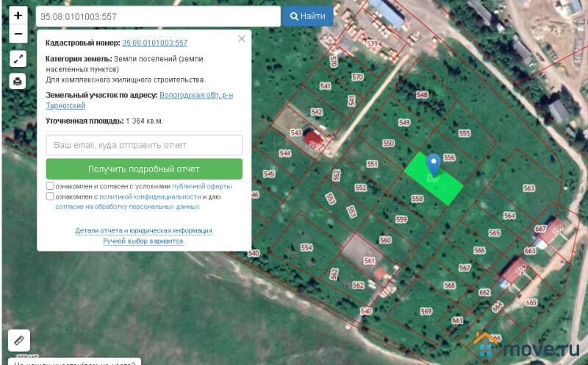Select parcel 558 on the map

coord(417,199)
